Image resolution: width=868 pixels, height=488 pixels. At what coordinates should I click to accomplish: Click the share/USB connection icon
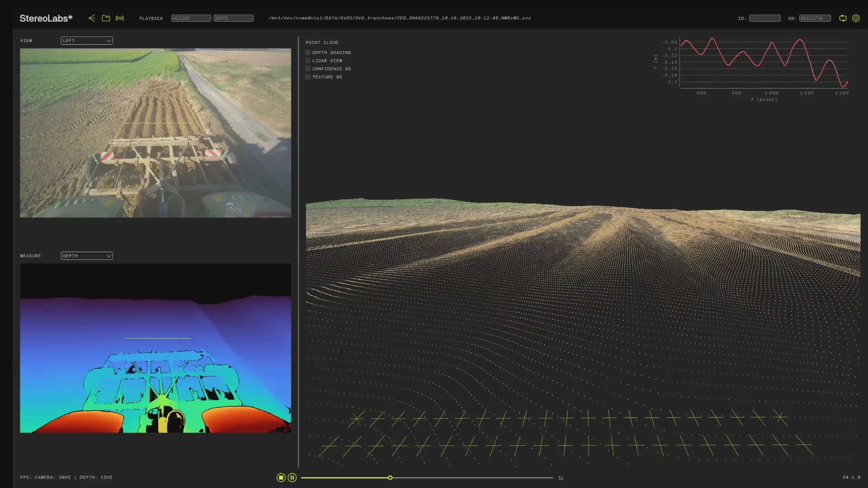click(x=92, y=18)
